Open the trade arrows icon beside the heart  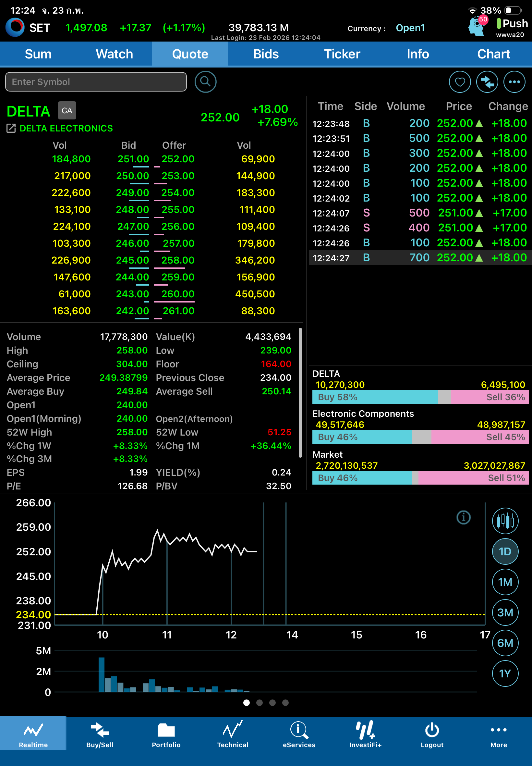[487, 82]
